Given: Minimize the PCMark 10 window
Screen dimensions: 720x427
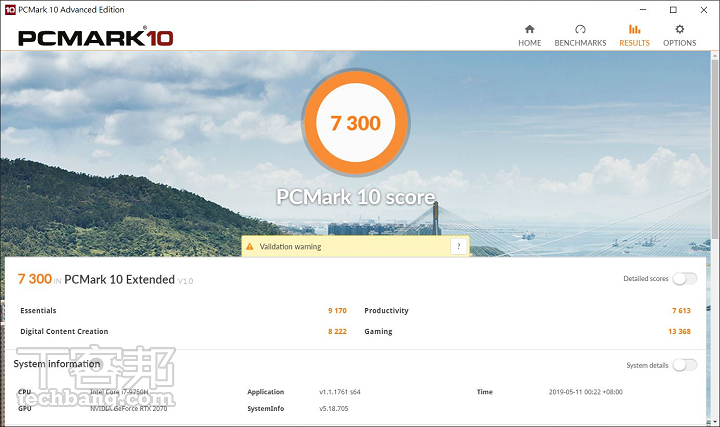Looking at the screenshot, I should point(643,10).
